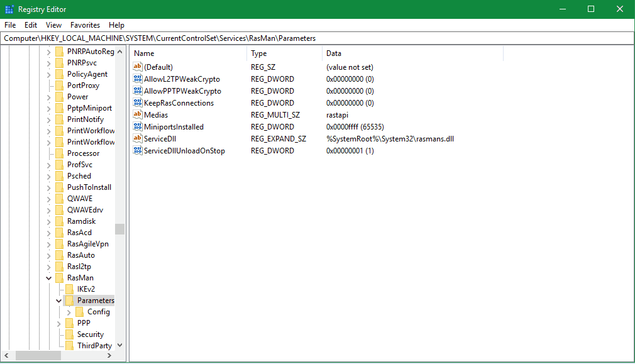
Task: Click the Registry Editor title bar icon
Action: [x=9, y=9]
